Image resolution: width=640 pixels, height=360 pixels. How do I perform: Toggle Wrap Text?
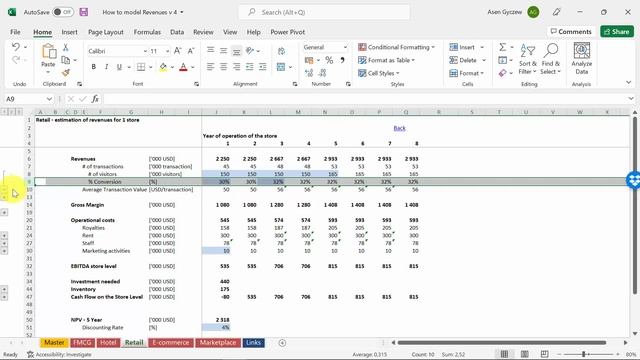click(281, 51)
